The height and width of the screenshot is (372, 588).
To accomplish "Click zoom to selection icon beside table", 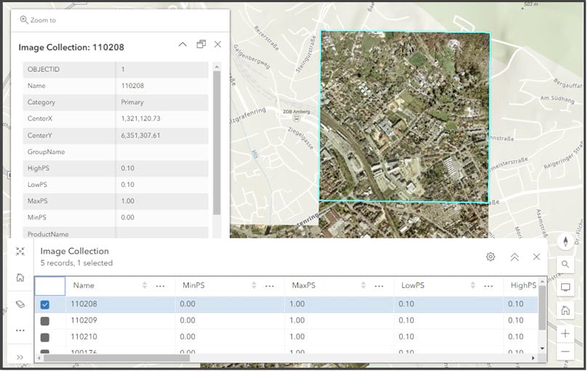I will click(x=20, y=251).
